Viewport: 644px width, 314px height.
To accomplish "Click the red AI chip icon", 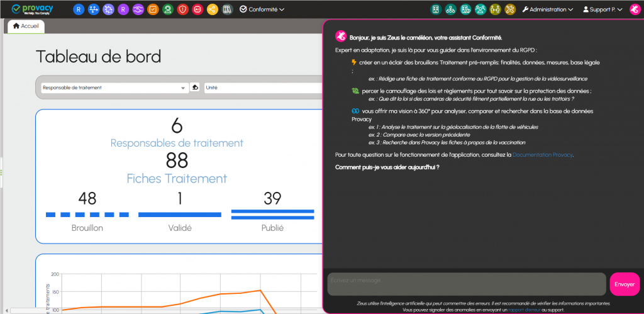I will click(197, 9).
